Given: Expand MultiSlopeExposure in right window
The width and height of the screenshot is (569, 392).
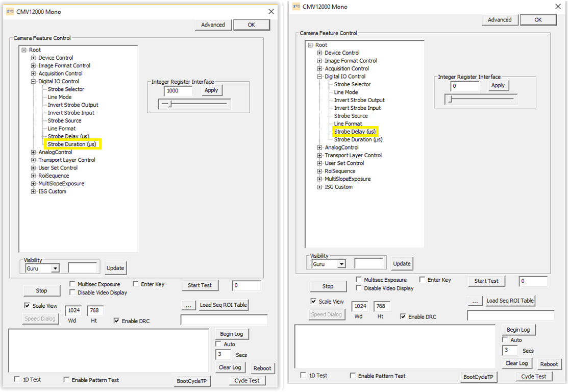Looking at the screenshot, I should [319, 179].
